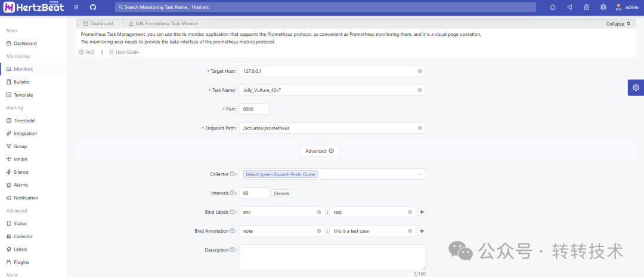Clear the Target Host field
Viewport: 644px width, 277px height.
click(x=420, y=71)
